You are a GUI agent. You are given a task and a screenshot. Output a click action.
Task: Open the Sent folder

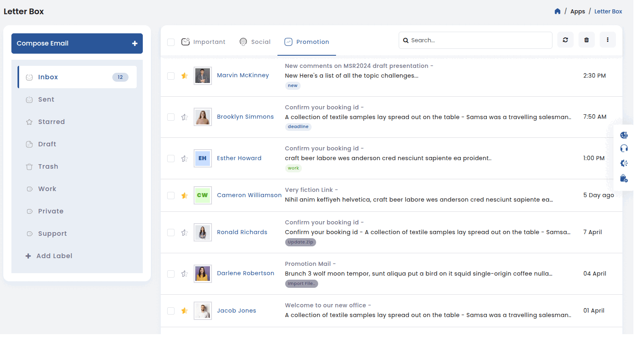pyautogui.click(x=77, y=100)
